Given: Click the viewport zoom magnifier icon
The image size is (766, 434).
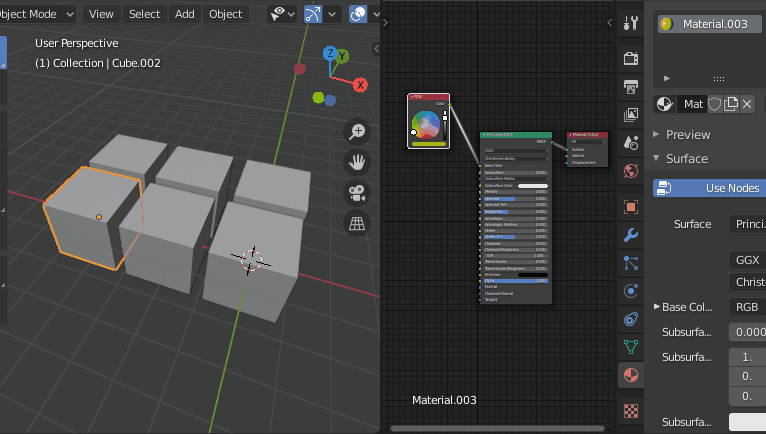Looking at the screenshot, I should point(357,131).
